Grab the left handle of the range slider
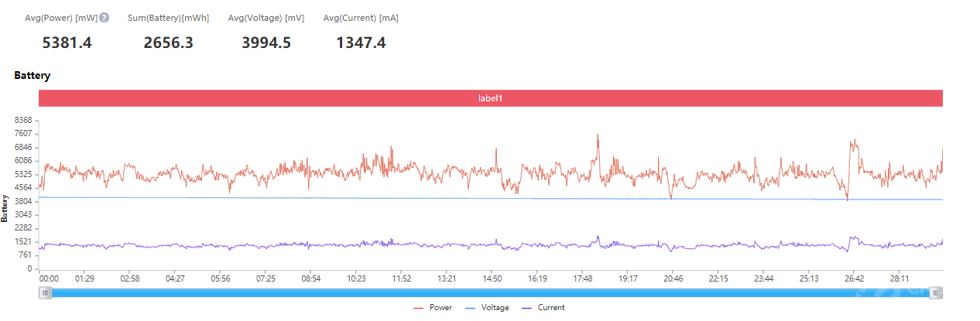Viewport: 980px width, 321px height. [x=46, y=292]
